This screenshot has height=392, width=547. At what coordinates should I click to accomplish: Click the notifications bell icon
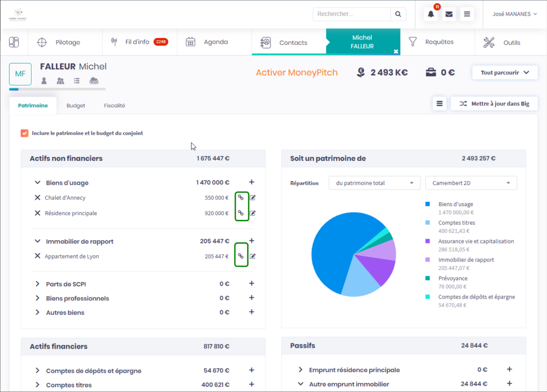click(x=431, y=14)
